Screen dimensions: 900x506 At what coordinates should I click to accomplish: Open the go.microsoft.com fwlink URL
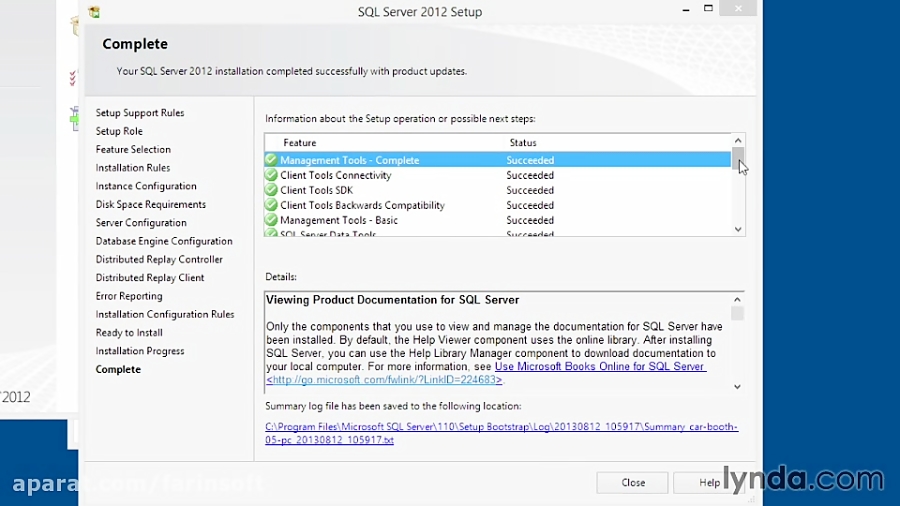pyautogui.click(x=384, y=379)
